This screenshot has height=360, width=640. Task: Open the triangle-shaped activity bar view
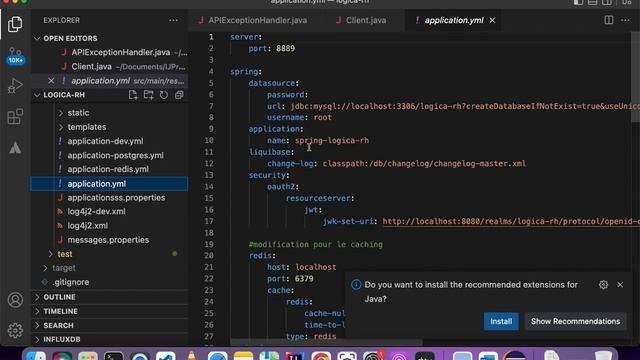click(x=15, y=148)
